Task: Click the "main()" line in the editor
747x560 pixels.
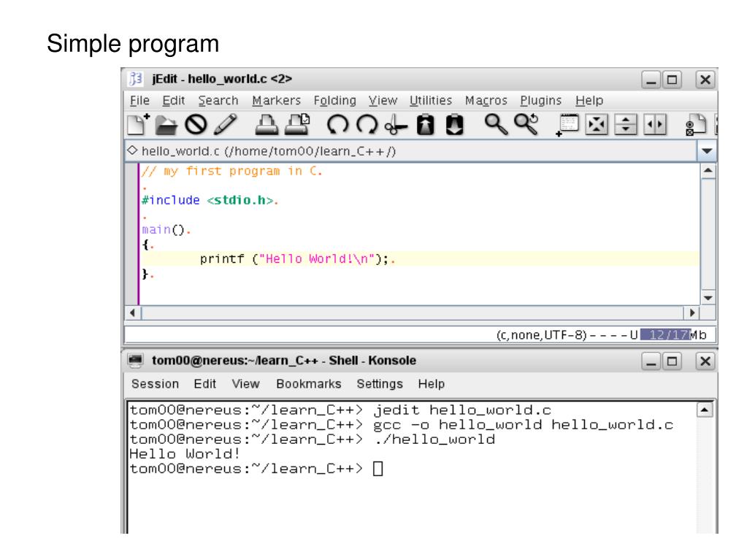Action: tap(166, 230)
